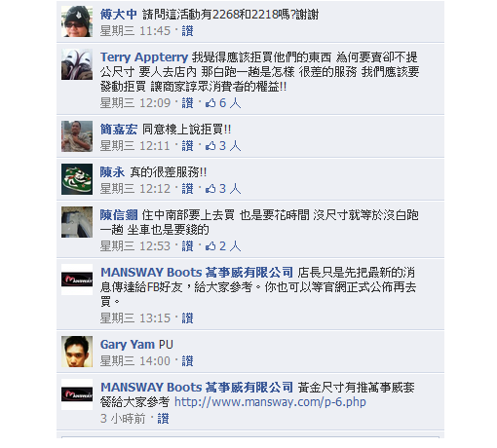Like 簡嘉宏's comment via 讚 link
Image resolution: width=497 pixels, height=448 pixels.
click(187, 146)
